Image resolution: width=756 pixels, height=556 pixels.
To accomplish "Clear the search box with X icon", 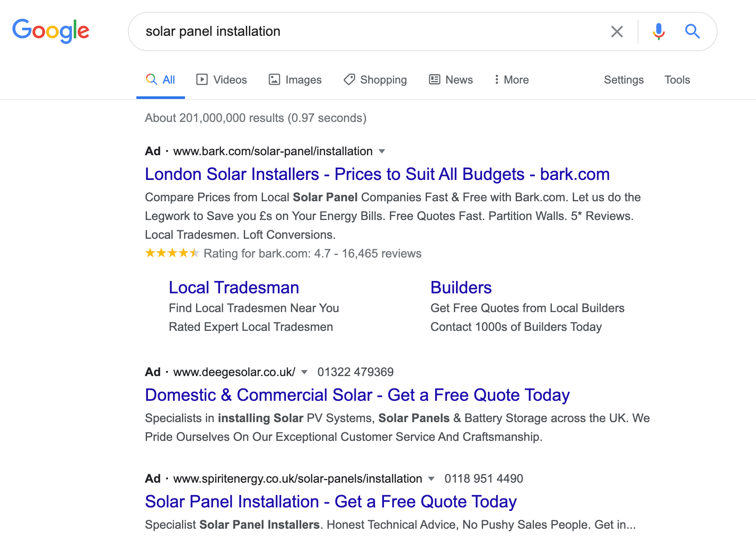I will (x=617, y=32).
